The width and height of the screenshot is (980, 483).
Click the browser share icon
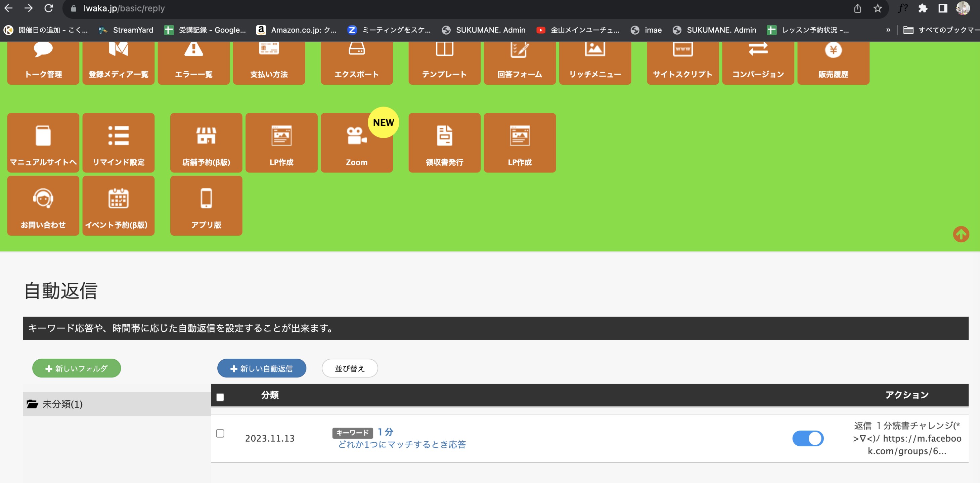857,8
